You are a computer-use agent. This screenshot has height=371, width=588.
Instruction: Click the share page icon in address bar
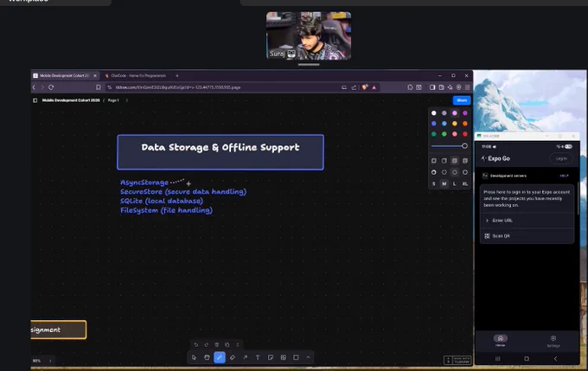pyautogui.click(x=354, y=87)
